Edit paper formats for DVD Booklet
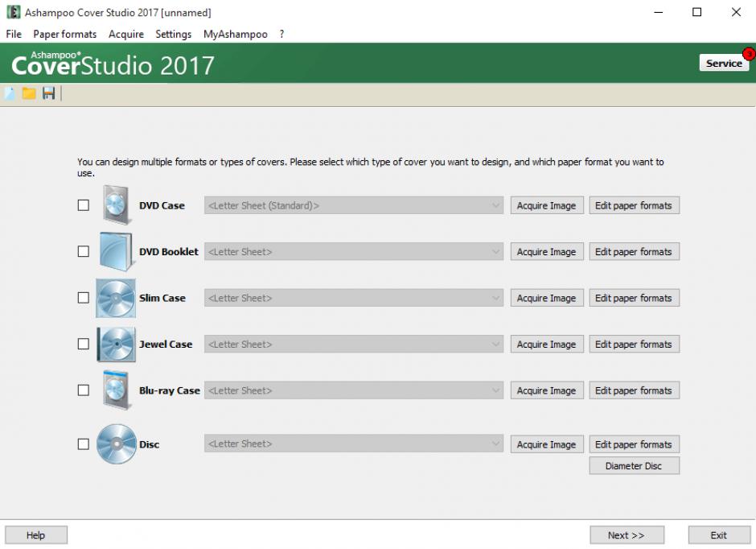The width and height of the screenshot is (756, 549). pyautogui.click(x=634, y=251)
